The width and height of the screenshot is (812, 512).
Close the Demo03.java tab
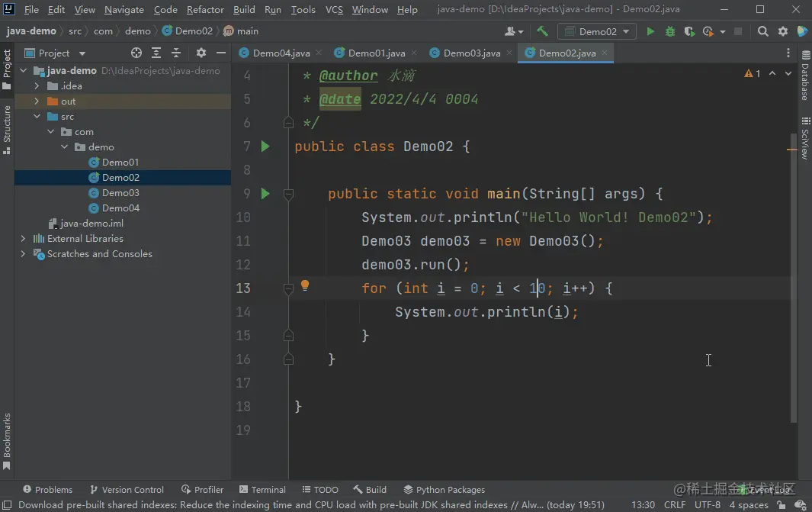(509, 53)
